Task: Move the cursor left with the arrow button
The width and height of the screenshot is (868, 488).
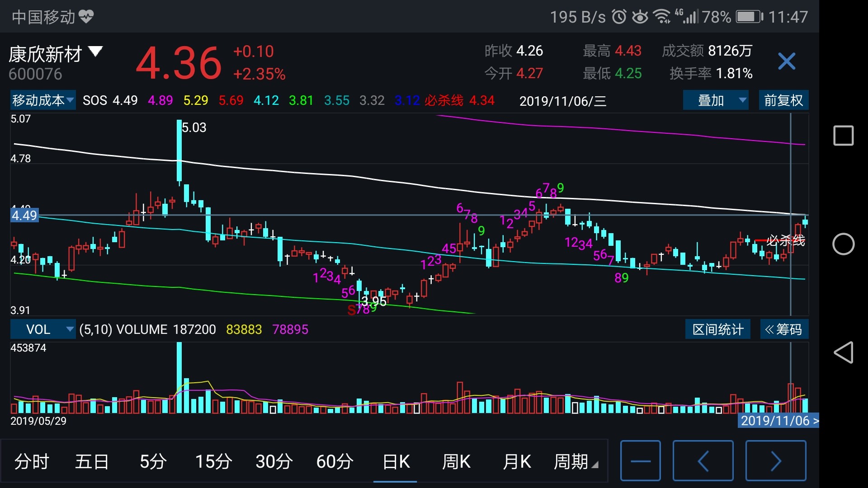Action: [x=703, y=461]
